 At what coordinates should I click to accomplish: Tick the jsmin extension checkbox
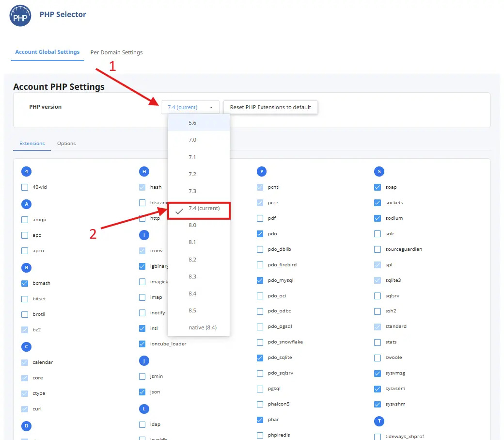[x=142, y=376]
